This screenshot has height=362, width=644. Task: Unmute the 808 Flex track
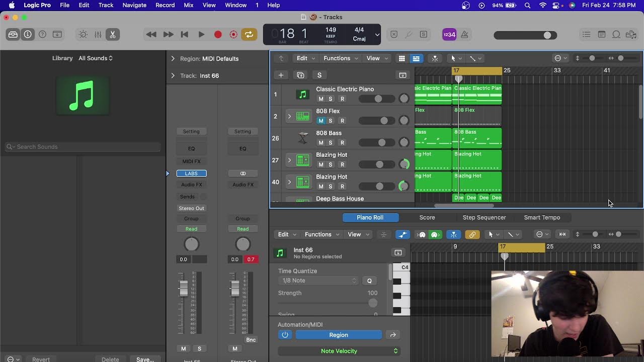[321, 121]
